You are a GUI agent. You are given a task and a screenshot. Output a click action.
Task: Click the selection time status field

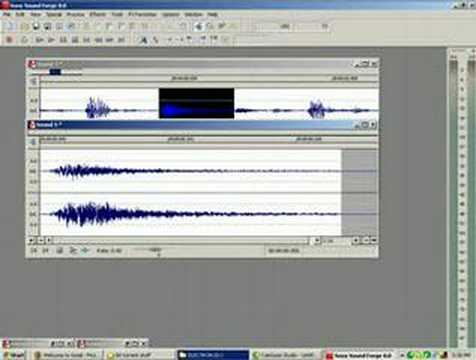click(x=284, y=251)
